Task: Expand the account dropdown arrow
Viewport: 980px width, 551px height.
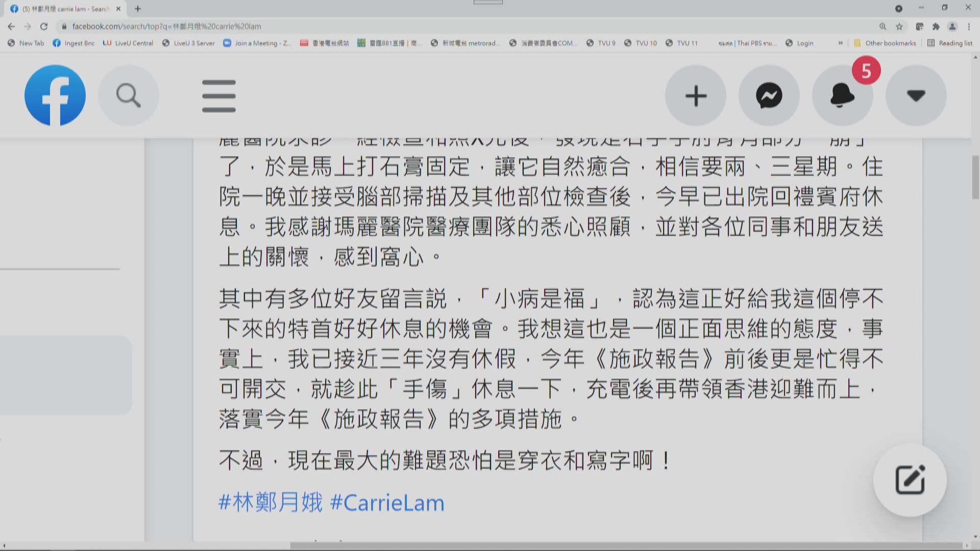Action: (916, 95)
